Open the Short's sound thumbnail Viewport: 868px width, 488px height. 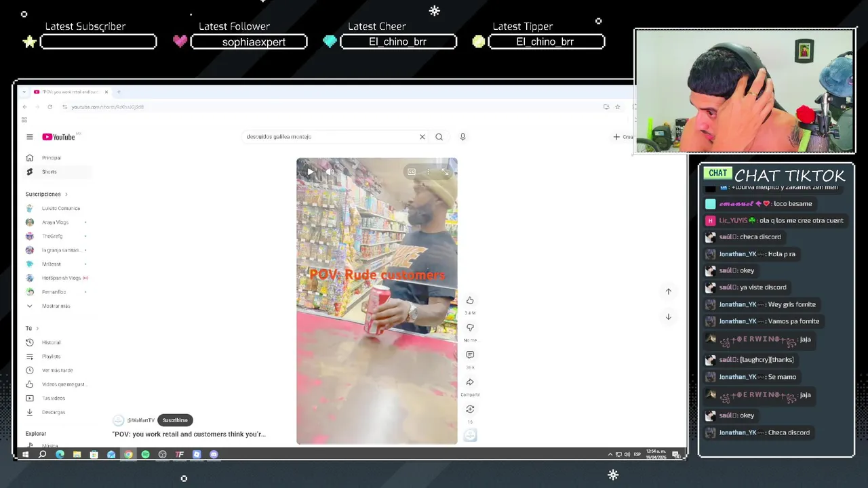pyautogui.click(x=470, y=435)
